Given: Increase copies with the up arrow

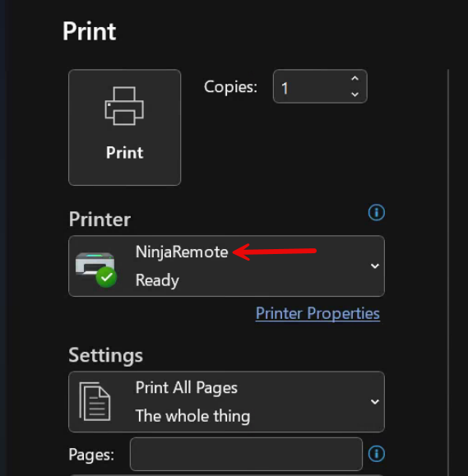Looking at the screenshot, I should coord(354,79).
